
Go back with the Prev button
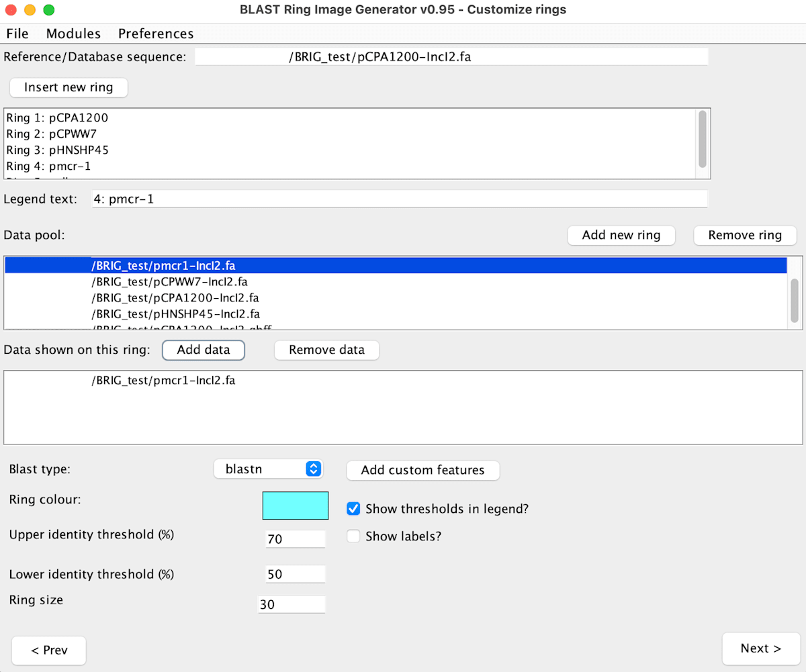pyautogui.click(x=49, y=650)
